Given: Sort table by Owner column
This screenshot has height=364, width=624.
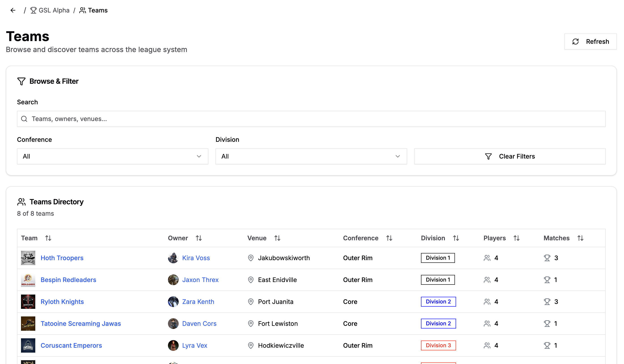Looking at the screenshot, I should pos(199,238).
